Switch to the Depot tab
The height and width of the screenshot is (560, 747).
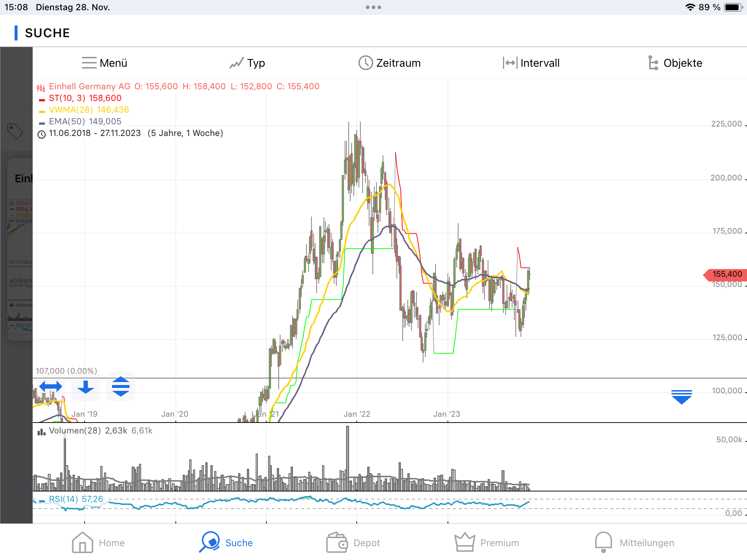[353, 542]
